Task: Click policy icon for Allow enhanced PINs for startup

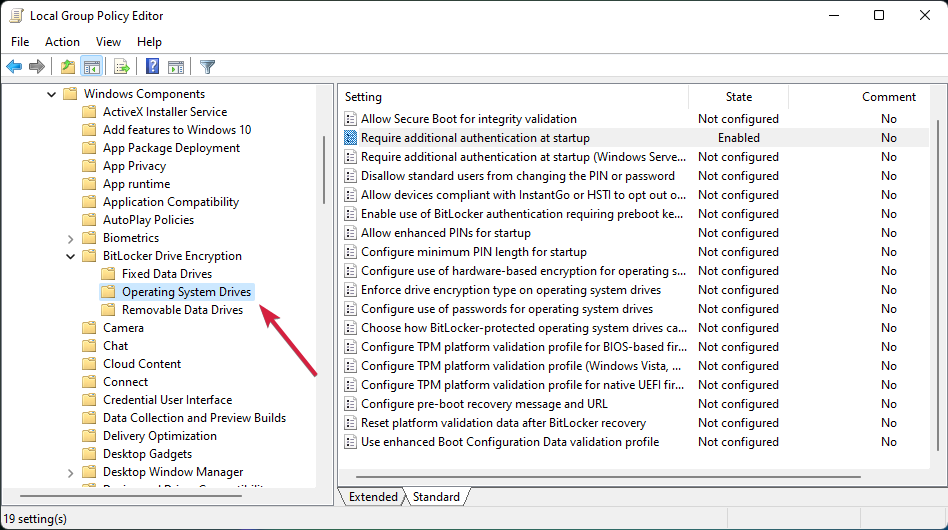Action: click(350, 233)
